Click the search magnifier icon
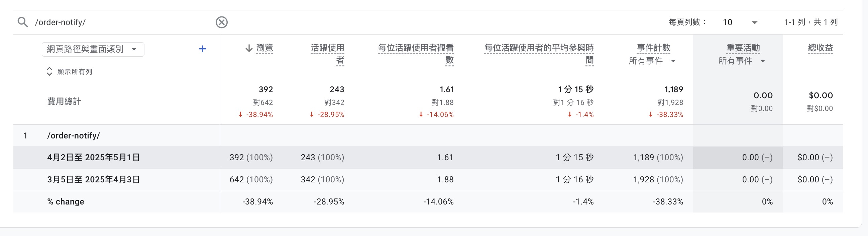The height and width of the screenshot is (236, 868). (23, 22)
